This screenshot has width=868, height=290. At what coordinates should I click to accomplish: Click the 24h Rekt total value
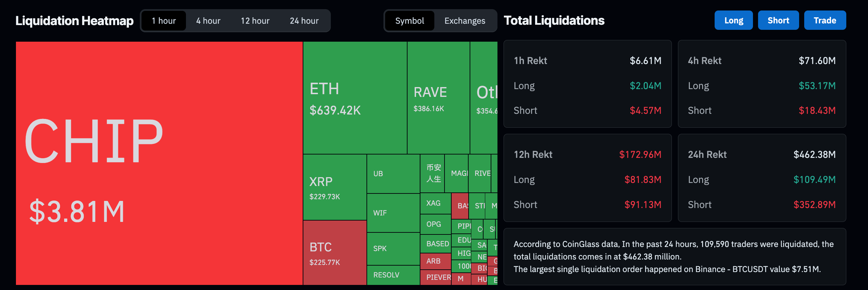point(814,154)
